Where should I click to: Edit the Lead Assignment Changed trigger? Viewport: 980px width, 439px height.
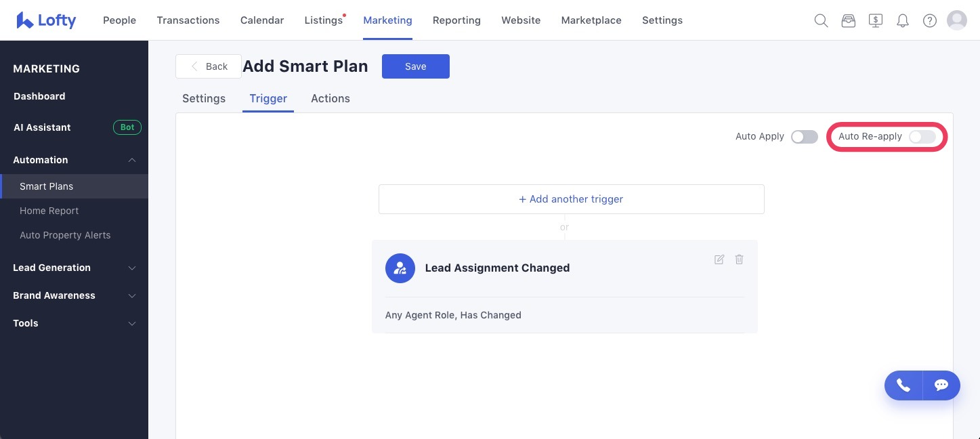coord(719,259)
